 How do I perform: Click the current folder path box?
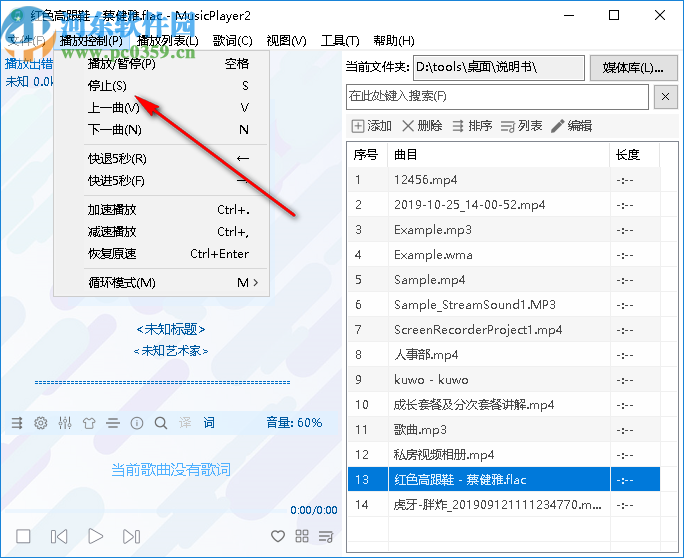pos(499,68)
